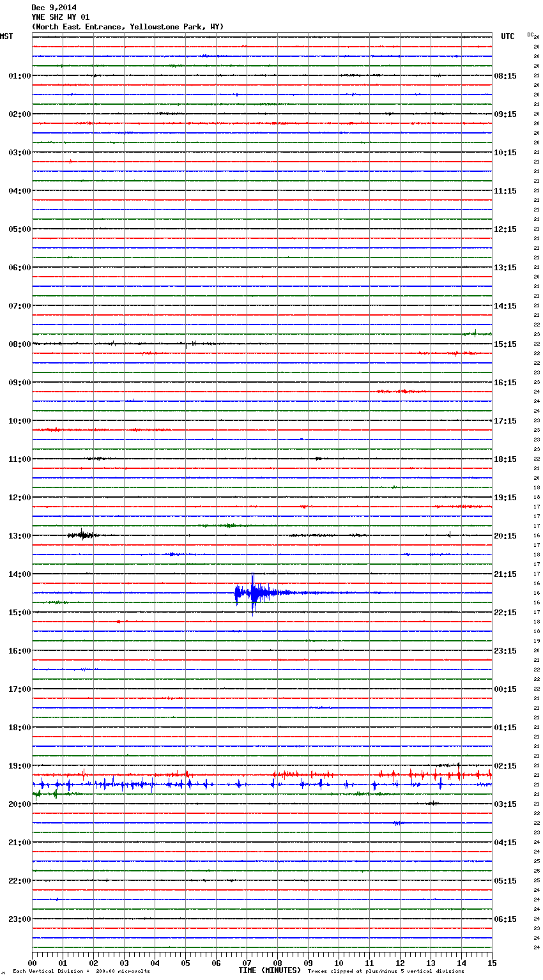
Task: Click the 14:00 MST time label
Action: pos(20,574)
